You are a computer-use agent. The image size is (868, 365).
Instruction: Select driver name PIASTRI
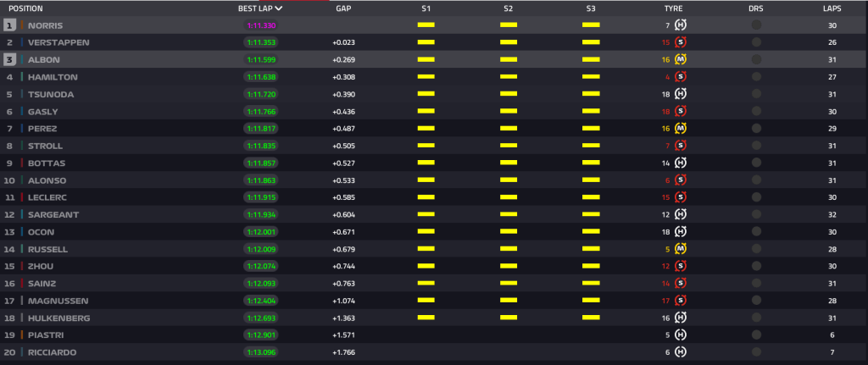47,335
